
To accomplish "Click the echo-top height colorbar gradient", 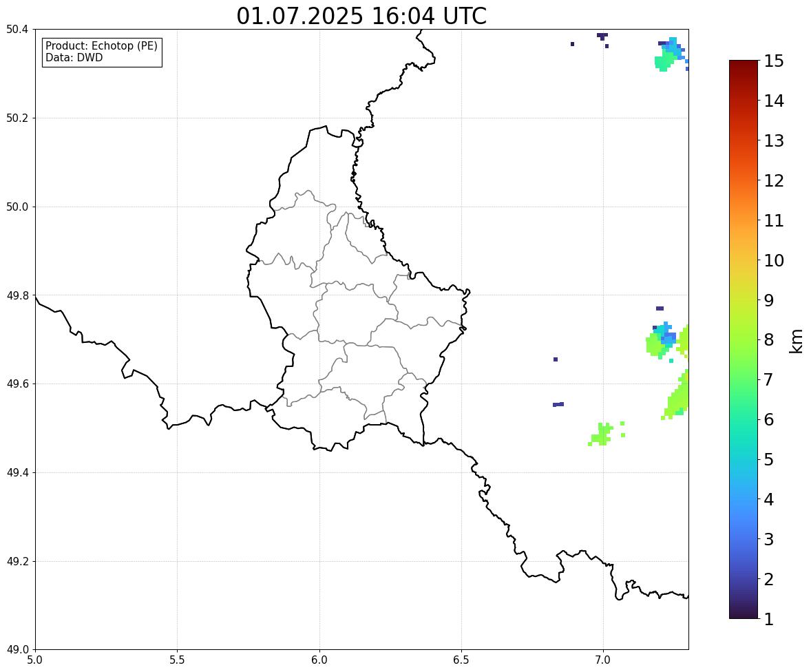I will 744,339.
